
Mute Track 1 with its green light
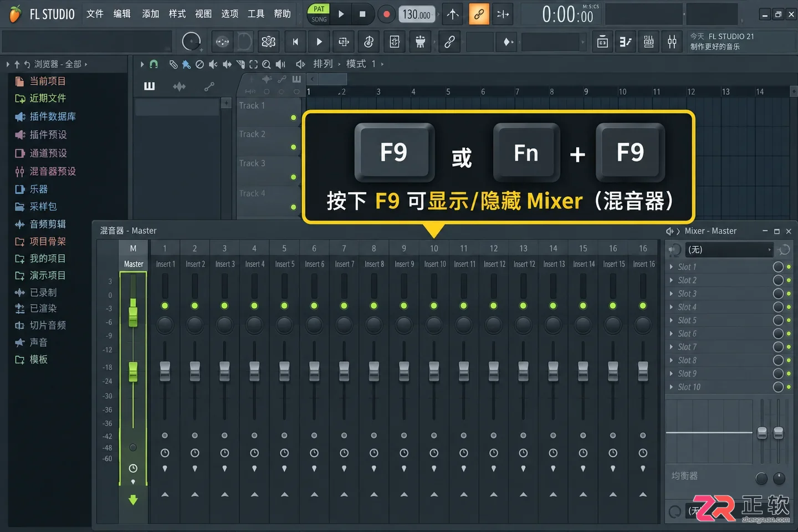point(293,117)
